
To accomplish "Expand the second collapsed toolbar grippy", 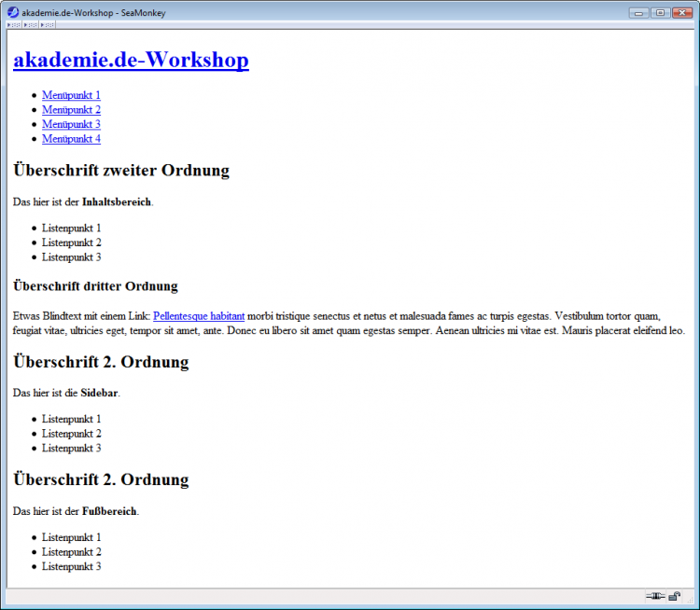I will point(31,25).
